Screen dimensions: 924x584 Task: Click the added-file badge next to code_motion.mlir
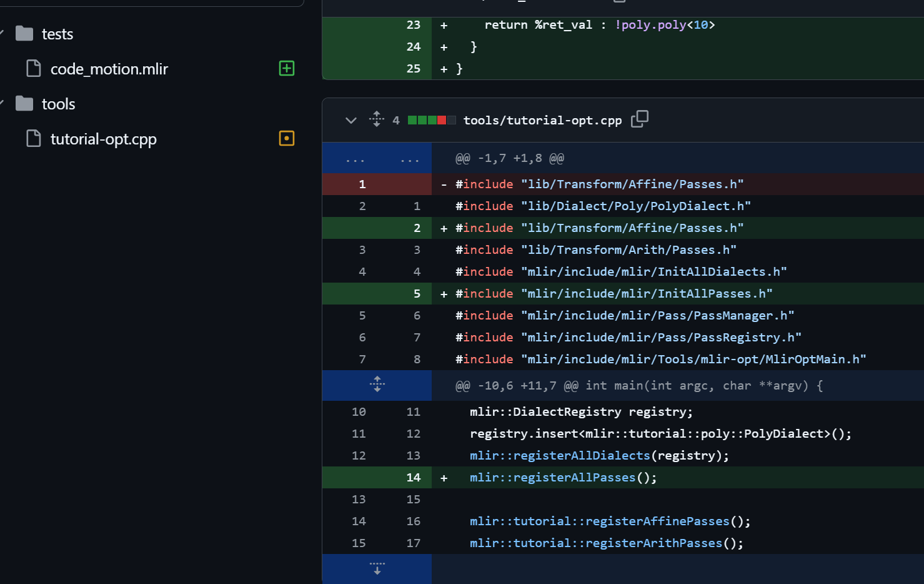[x=287, y=68]
